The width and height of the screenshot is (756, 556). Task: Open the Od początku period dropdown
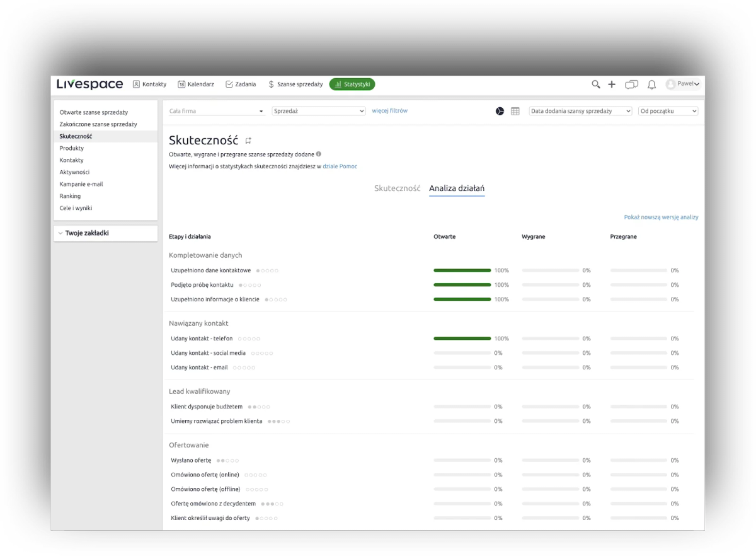[668, 111]
